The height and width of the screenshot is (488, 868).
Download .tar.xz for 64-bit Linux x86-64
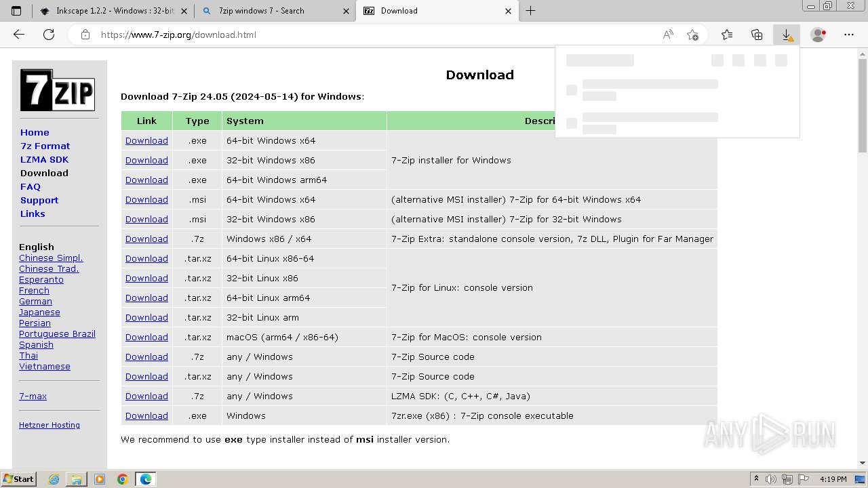(x=146, y=258)
